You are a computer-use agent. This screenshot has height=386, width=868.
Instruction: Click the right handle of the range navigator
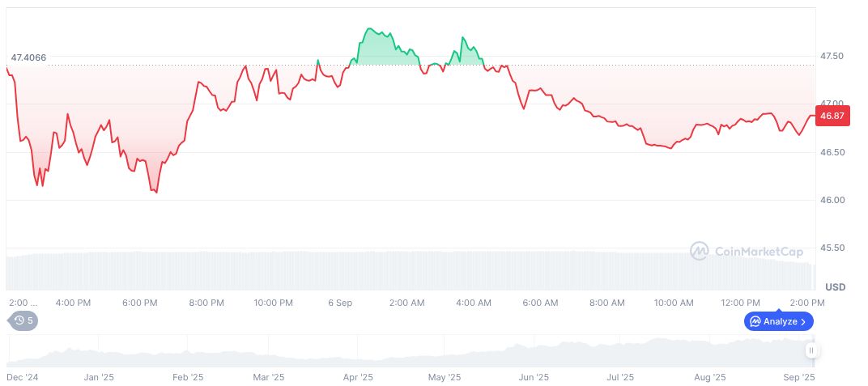point(811,350)
